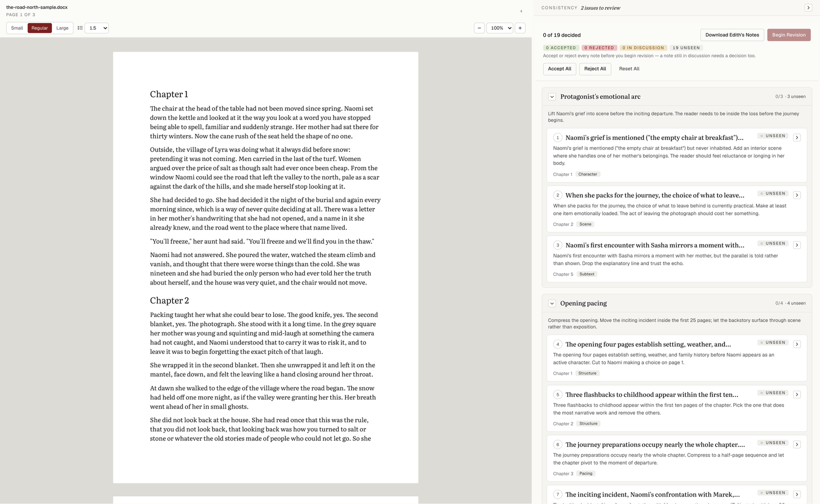This screenshot has width=820, height=504.
Task: Open note 7 about the inciting incident with its arrow
Action: pos(797,494)
